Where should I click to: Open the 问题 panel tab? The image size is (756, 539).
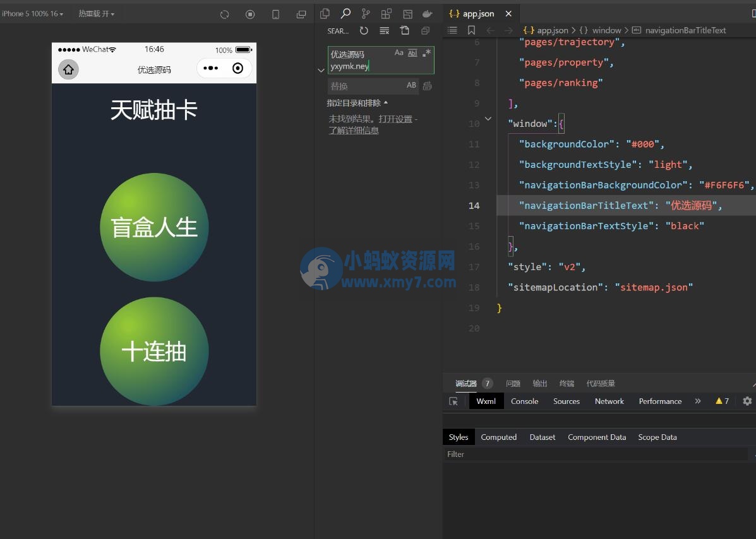click(513, 384)
